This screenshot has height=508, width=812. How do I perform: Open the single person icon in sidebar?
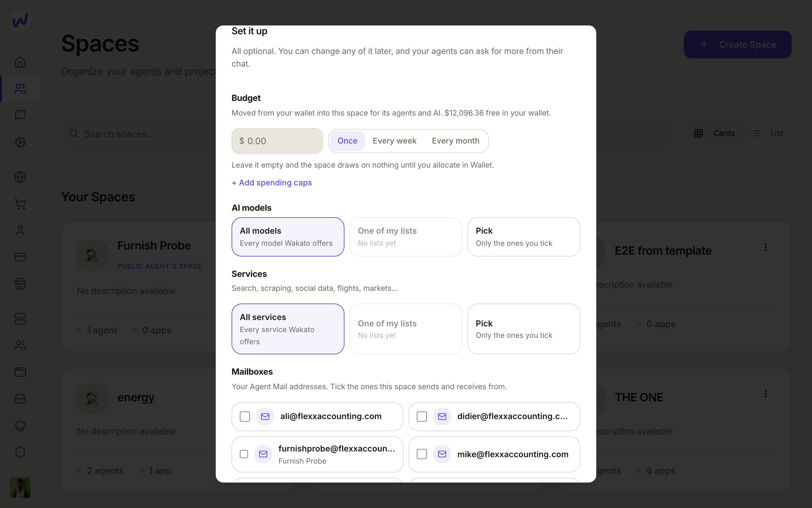(20, 231)
